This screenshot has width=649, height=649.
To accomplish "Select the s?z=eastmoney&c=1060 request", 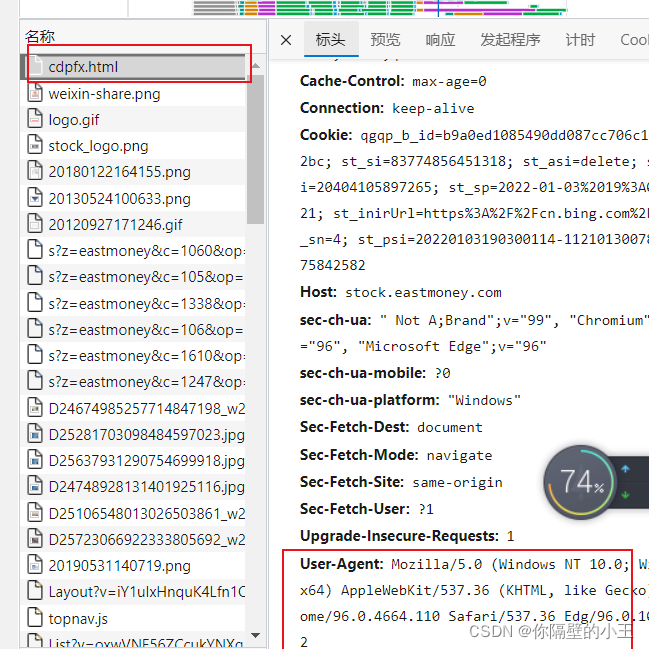I will tap(133, 250).
